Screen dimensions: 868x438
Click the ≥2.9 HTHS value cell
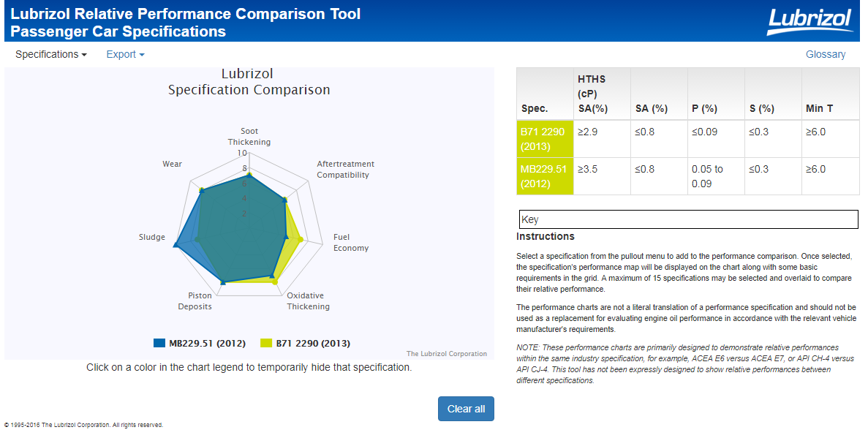pyautogui.click(x=602, y=139)
